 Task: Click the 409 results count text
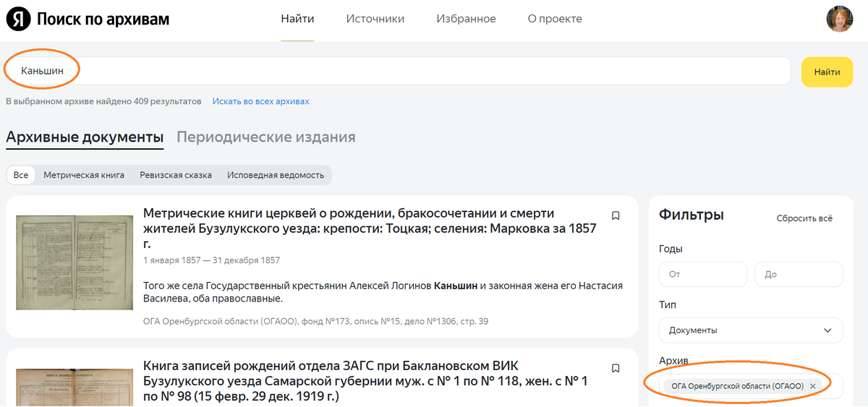point(103,101)
